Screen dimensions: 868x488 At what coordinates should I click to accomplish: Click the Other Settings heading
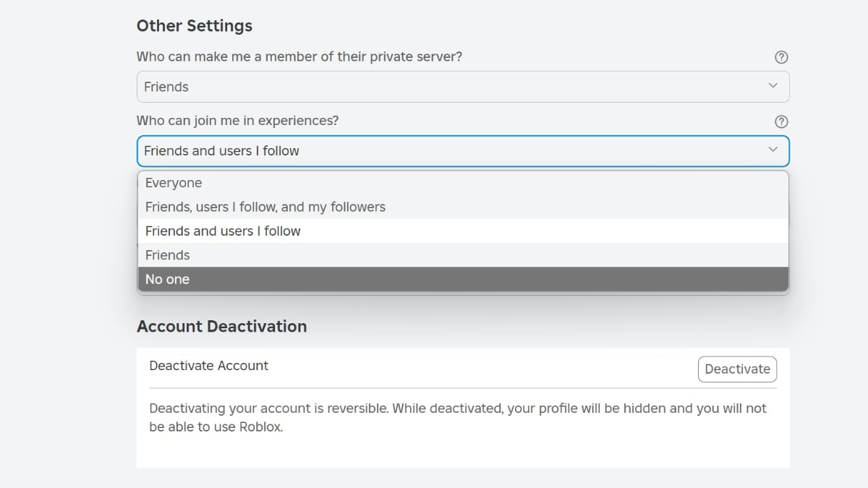(x=194, y=25)
